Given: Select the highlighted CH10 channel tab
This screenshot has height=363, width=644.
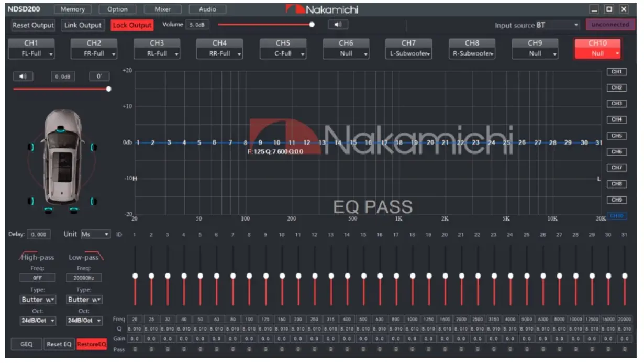Looking at the screenshot, I should [597, 43].
